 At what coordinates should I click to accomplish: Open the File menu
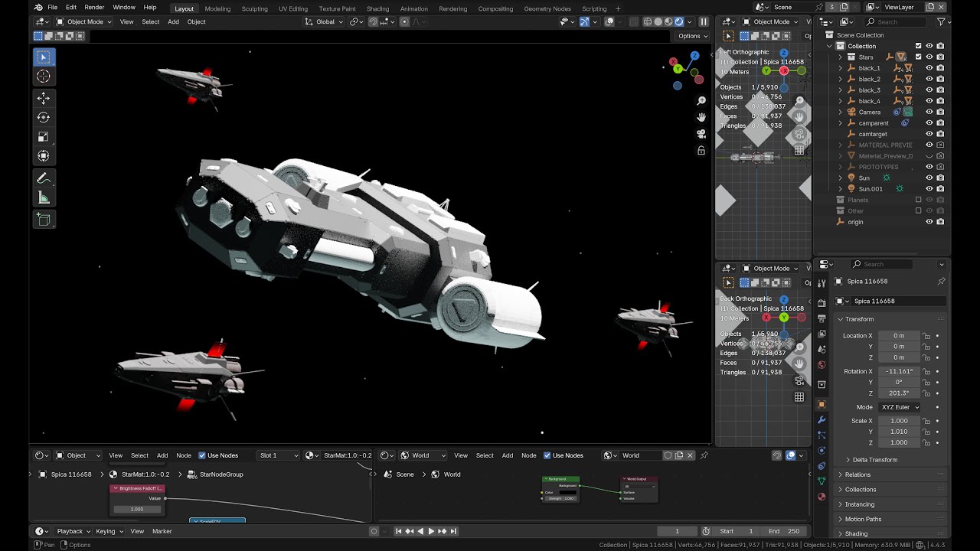[52, 8]
